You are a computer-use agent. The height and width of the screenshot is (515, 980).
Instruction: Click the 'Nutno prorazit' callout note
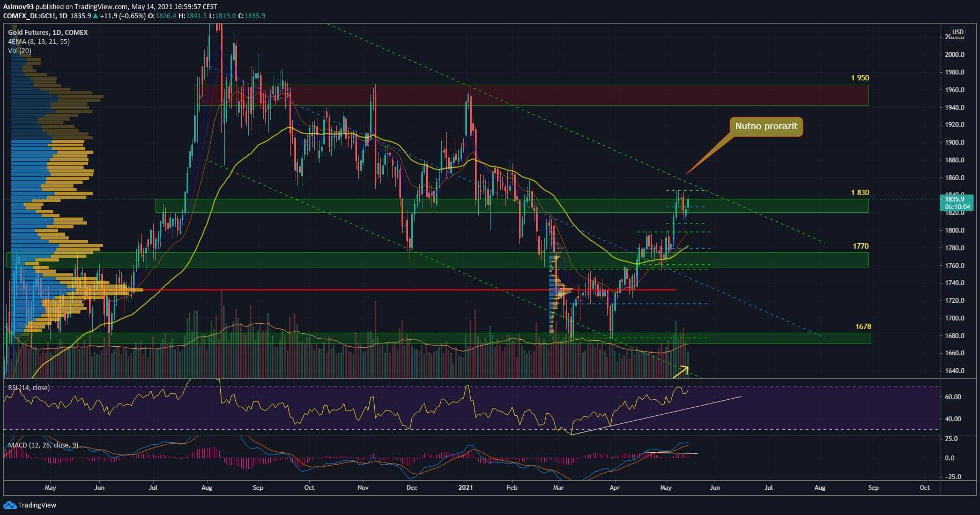coord(766,126)
